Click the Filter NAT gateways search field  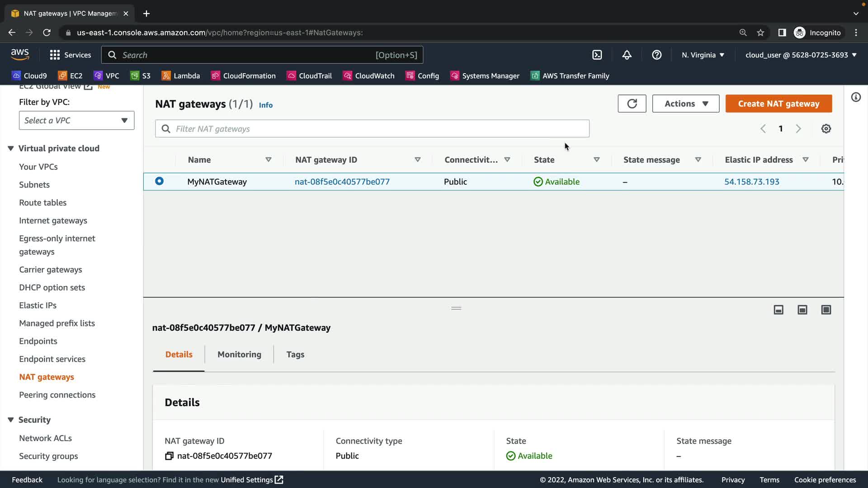pyautogui.click(x=372, y=129)
